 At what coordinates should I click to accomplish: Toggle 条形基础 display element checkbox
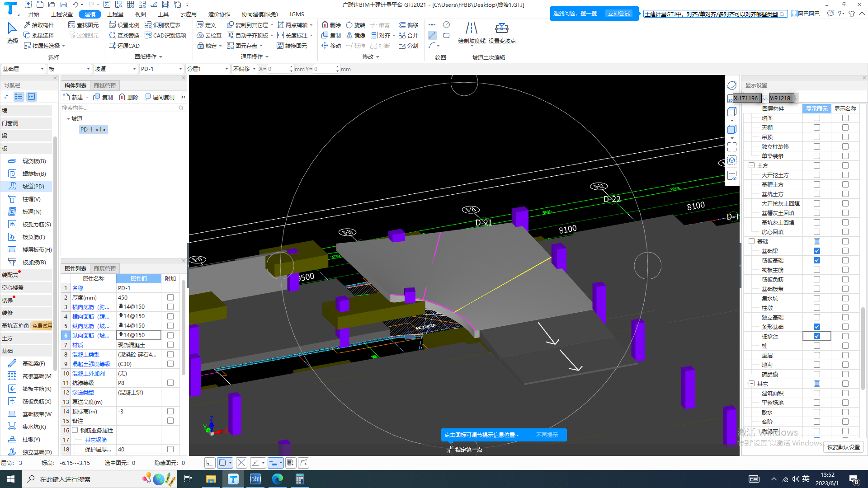click(816, 327)
